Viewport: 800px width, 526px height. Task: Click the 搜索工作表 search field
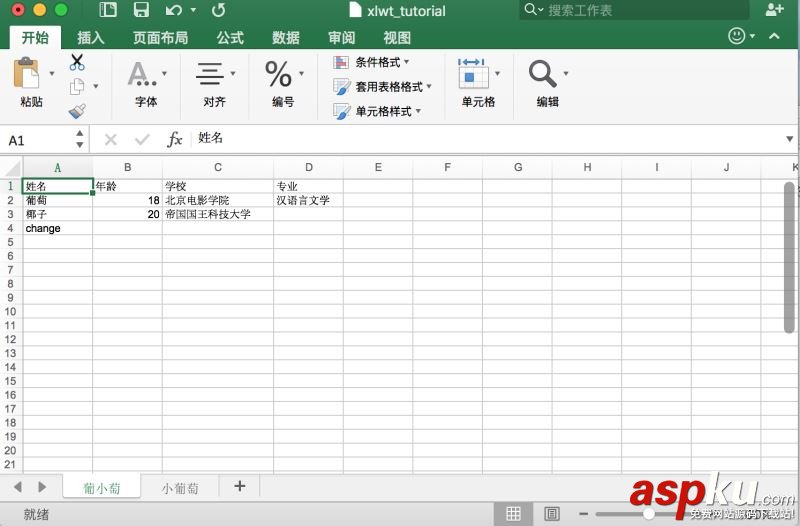(x=633, y=10)
